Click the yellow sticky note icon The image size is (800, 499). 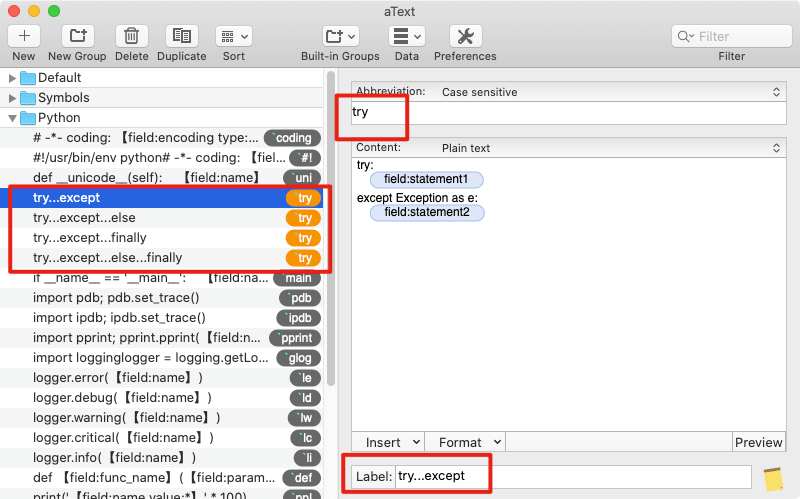772,478
